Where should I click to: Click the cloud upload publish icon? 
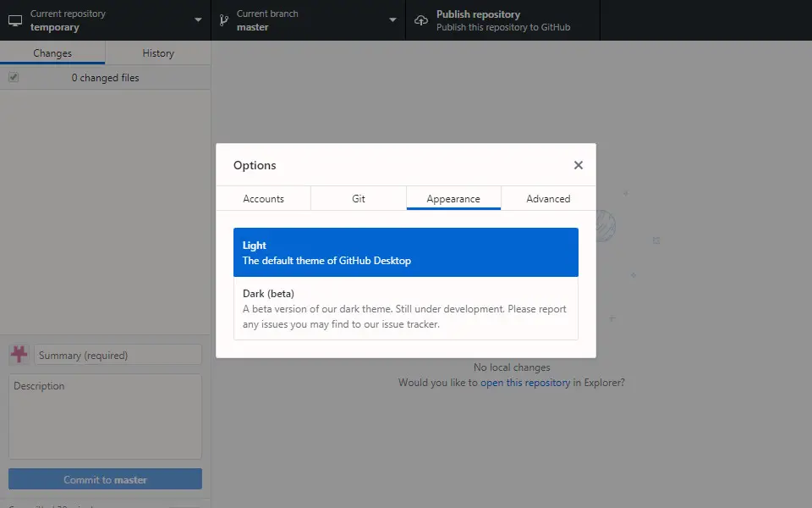click(421, 20)
